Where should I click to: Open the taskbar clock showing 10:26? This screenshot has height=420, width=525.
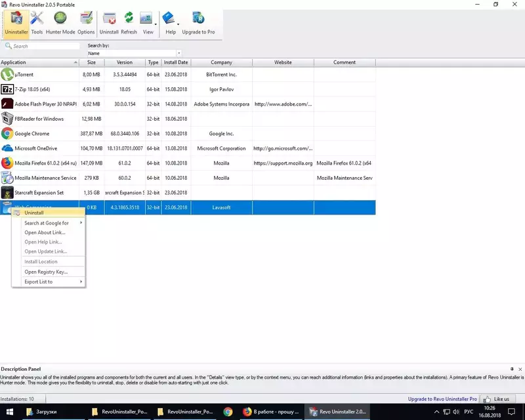click(490, 411)
